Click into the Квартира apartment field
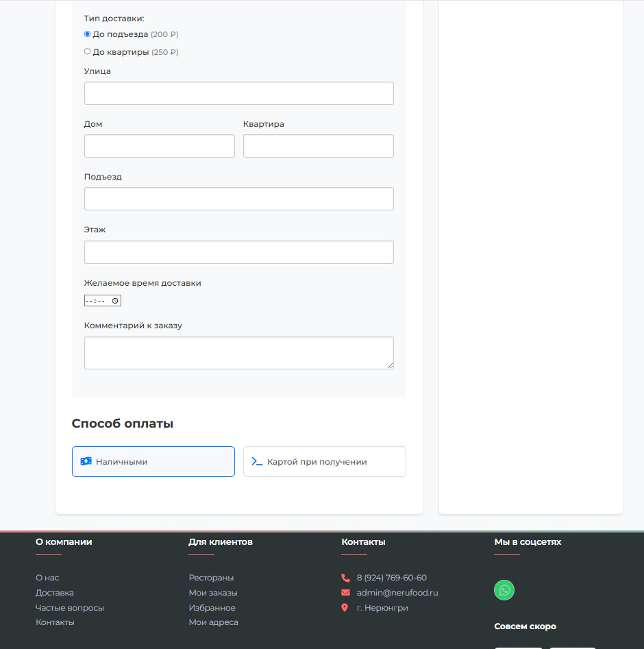Image resolution: width=644 pixels, height=649 pixels. (x=319, y=146)
